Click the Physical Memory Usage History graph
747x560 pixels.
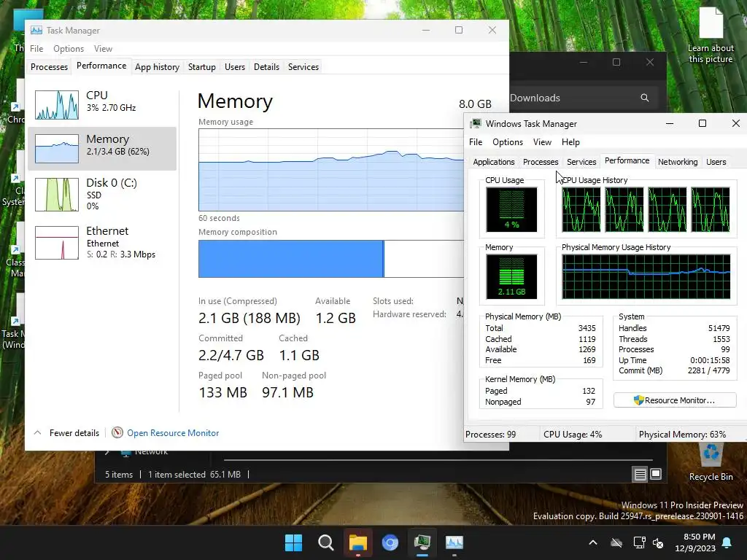(x=646, y=276)
